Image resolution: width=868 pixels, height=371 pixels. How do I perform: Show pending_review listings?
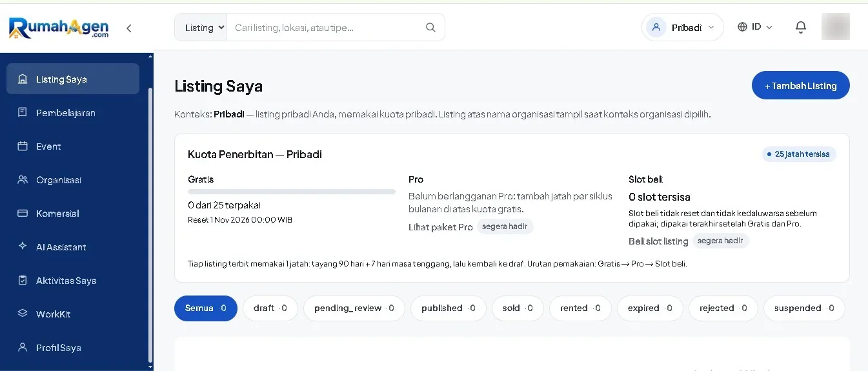pos(354,308)
